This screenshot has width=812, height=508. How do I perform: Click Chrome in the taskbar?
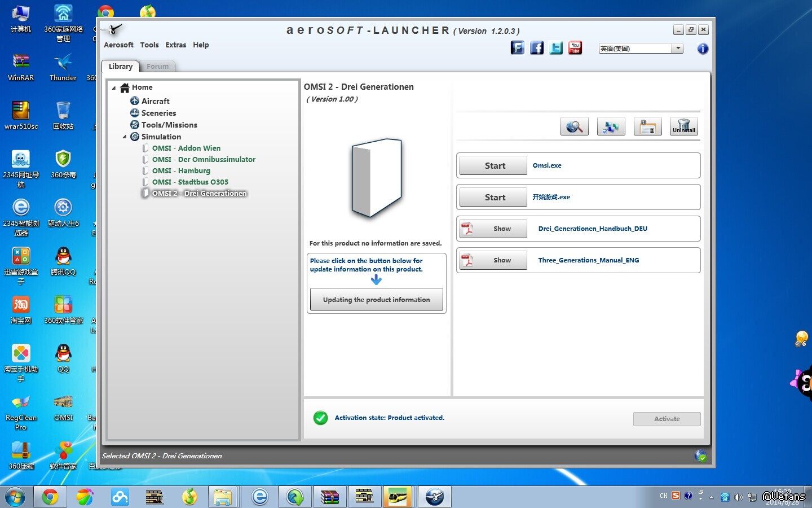pos(50,497)
